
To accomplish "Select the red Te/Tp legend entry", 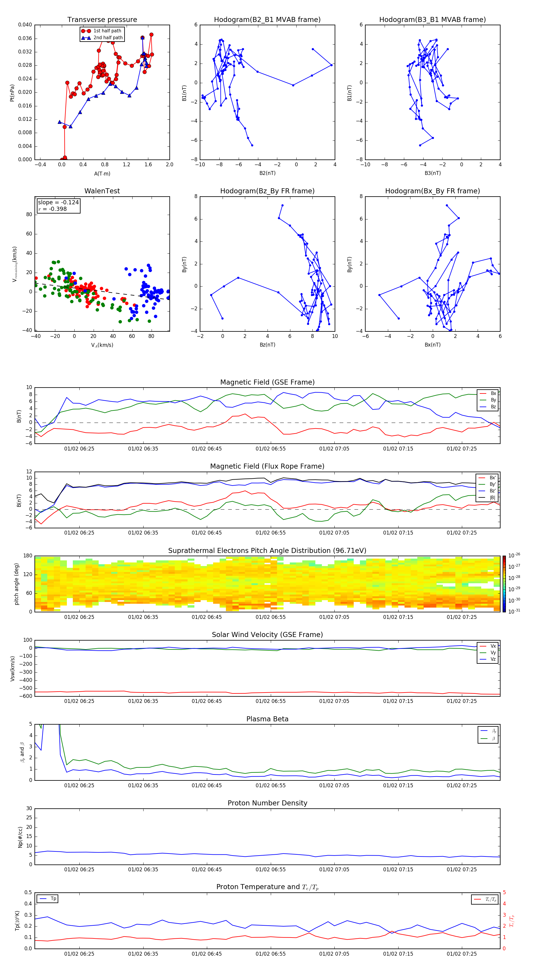I will pyautogui.click(x=485, y=899).
